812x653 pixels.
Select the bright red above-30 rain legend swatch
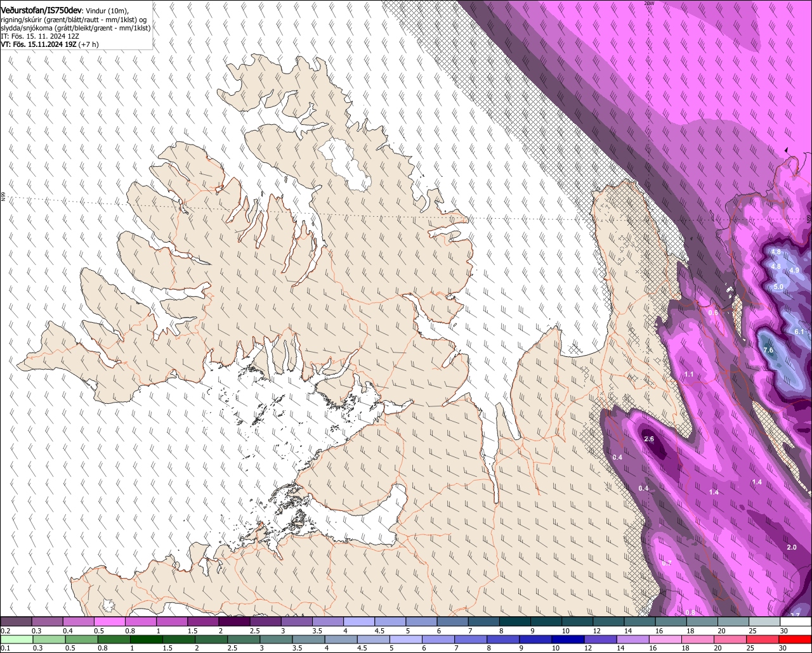796,639
